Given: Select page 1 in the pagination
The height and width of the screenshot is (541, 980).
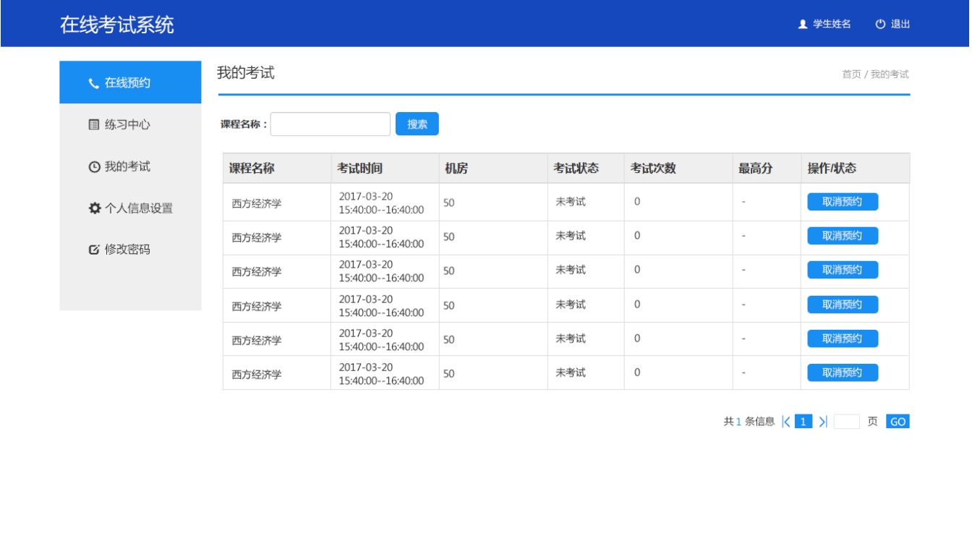Looking at the screenshot, I should (803, 422).
